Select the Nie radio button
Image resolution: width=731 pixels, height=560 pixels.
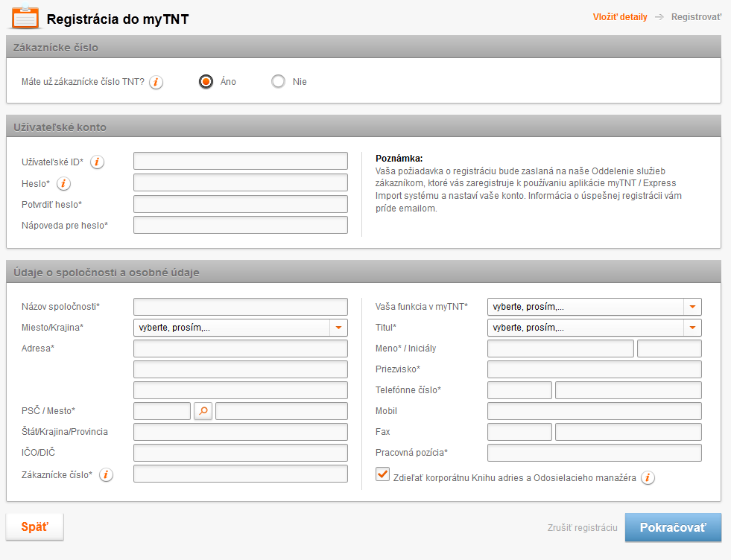pos(279,81)
